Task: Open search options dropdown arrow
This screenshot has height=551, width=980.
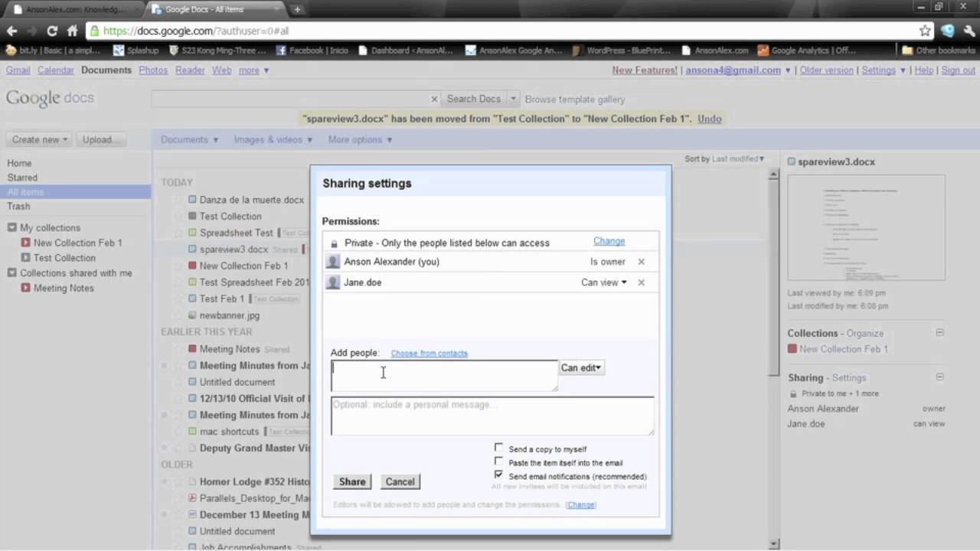Action: coord(513,99)
